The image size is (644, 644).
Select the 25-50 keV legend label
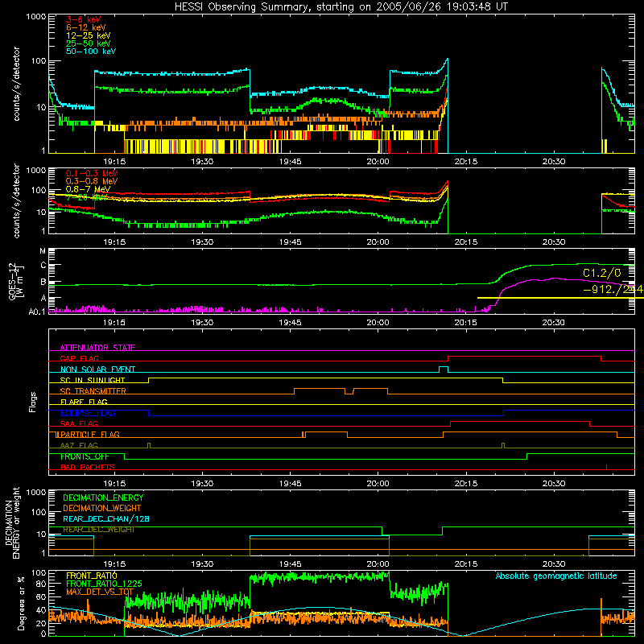88,43
